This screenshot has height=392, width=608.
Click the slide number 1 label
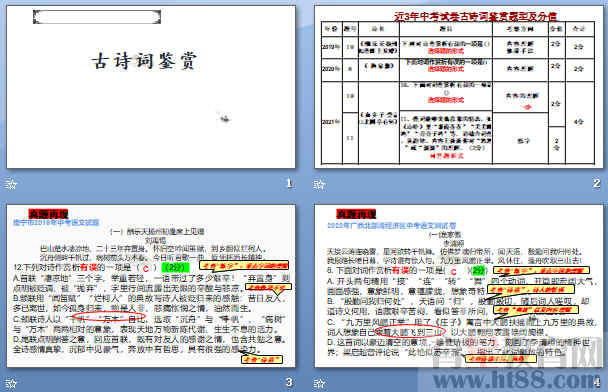click(x=289, y=183)
